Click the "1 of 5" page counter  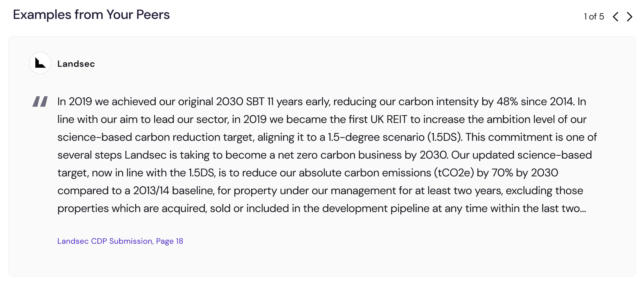(x=594, y=16)
